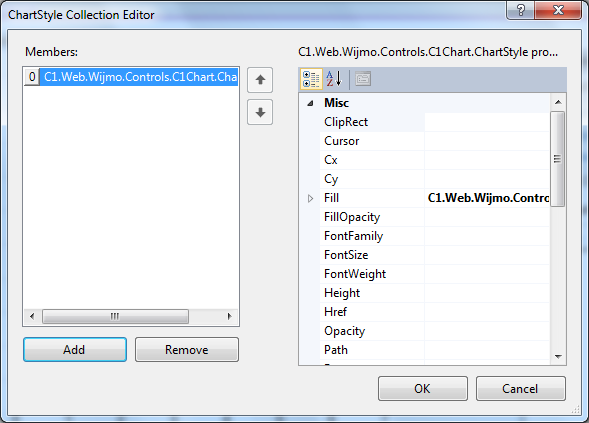
Task: Collapse the Misc category
Action: [310, 103]
